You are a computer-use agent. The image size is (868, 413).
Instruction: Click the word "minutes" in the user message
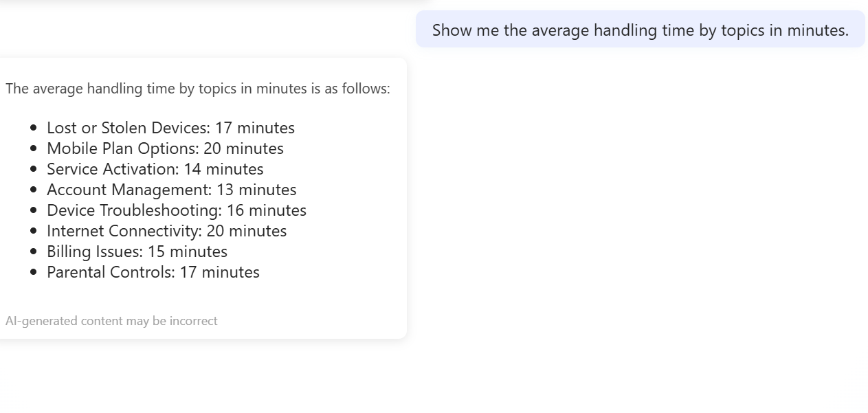[x=817, y=30]
